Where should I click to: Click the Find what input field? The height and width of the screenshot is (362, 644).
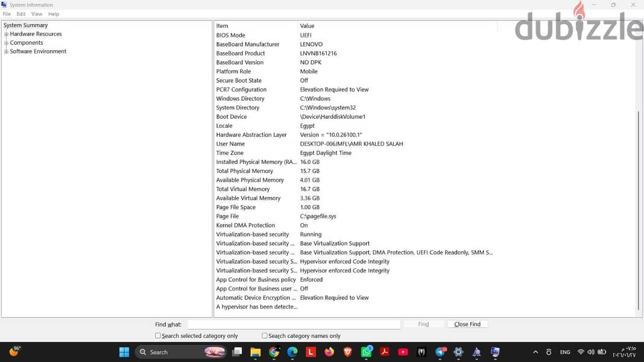coord(294,324)
